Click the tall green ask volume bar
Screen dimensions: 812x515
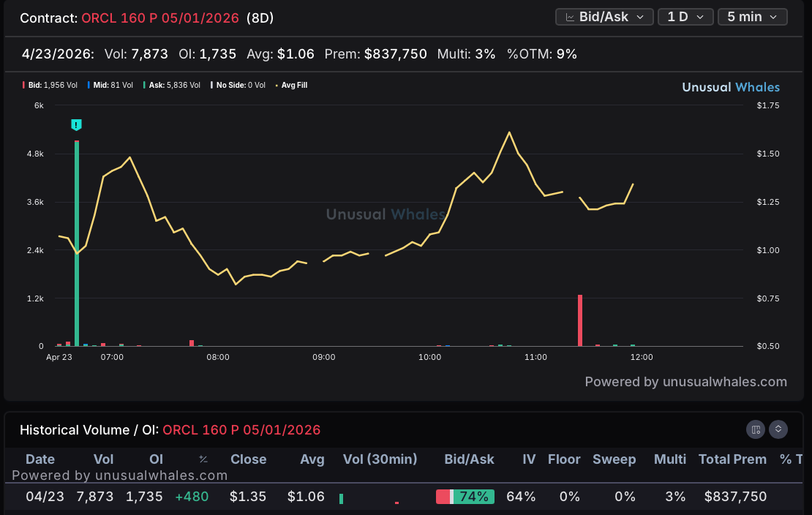[77, 243]
